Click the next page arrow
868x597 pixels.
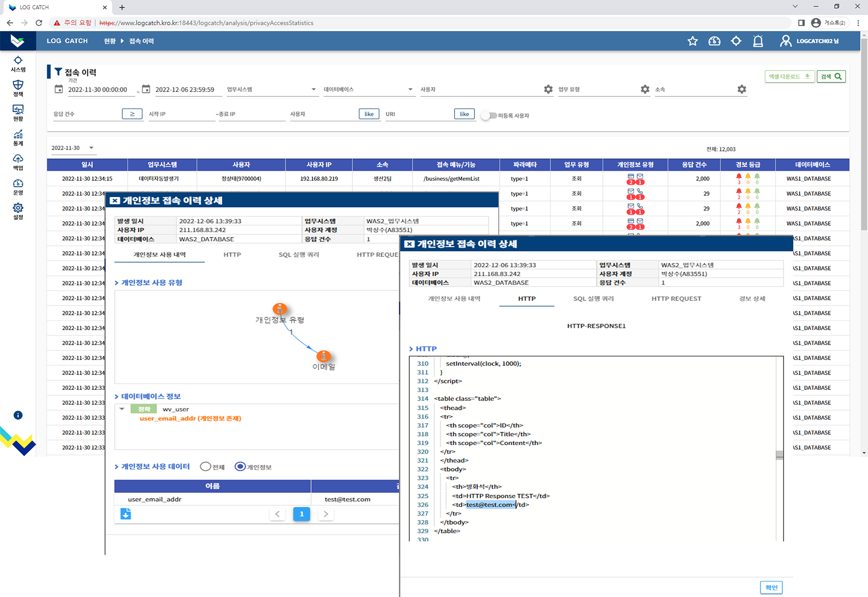(x=326, y=514)
